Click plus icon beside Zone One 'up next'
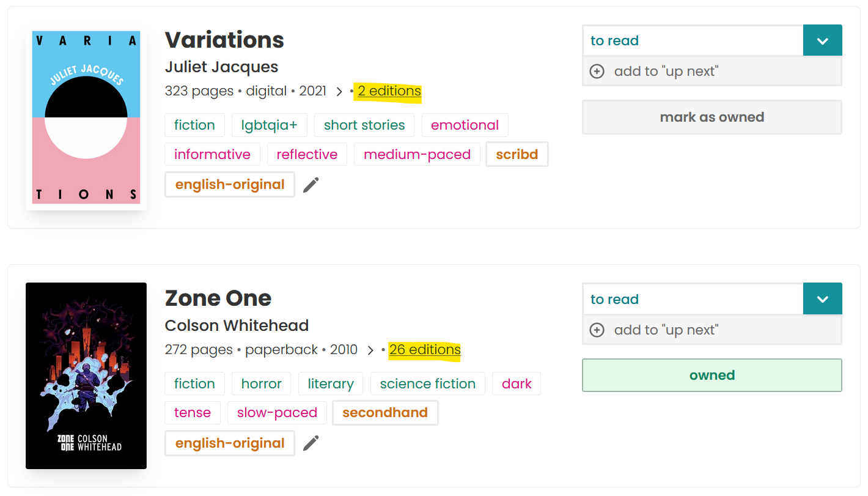868x496 pixels. [x=597, y=330]
